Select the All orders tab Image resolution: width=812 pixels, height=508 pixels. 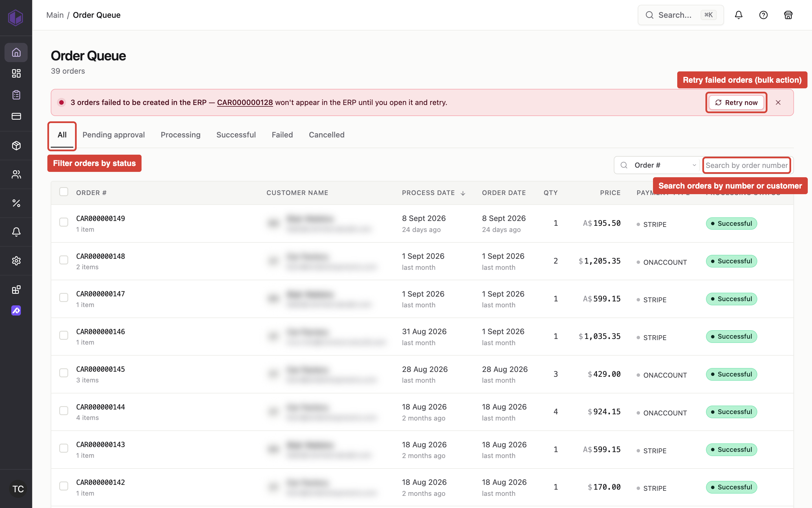coord(62,135)
